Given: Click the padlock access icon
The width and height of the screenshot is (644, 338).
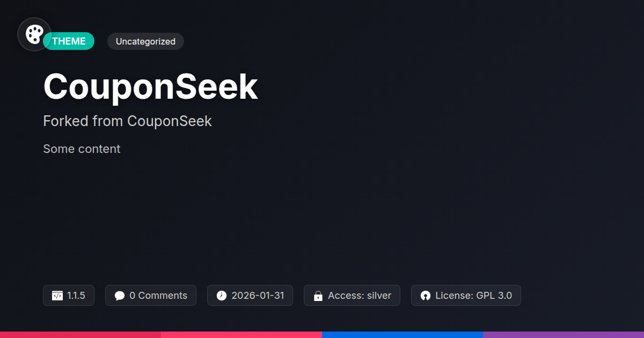Looking at the screenshot, I should tap(318, 296).
